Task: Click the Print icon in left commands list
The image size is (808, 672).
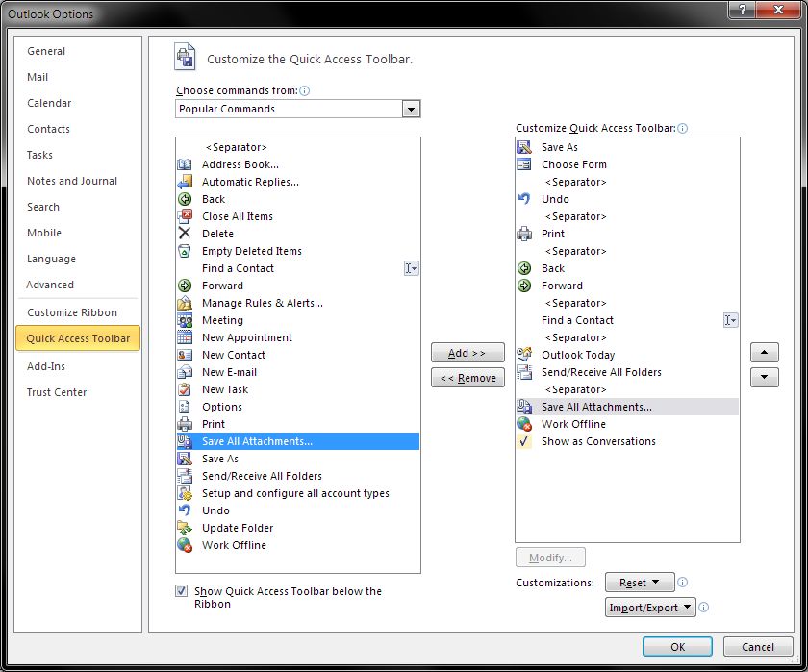Action: click(185, 424)
